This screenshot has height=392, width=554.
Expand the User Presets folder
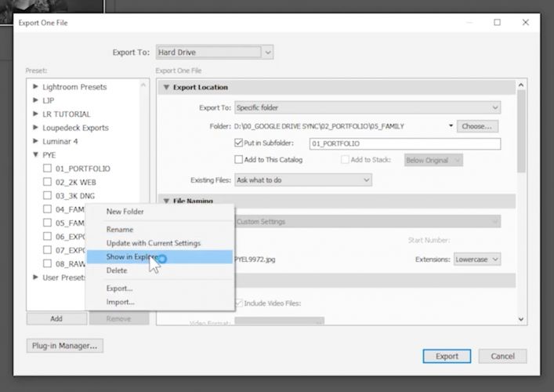[x=35, y=277]
